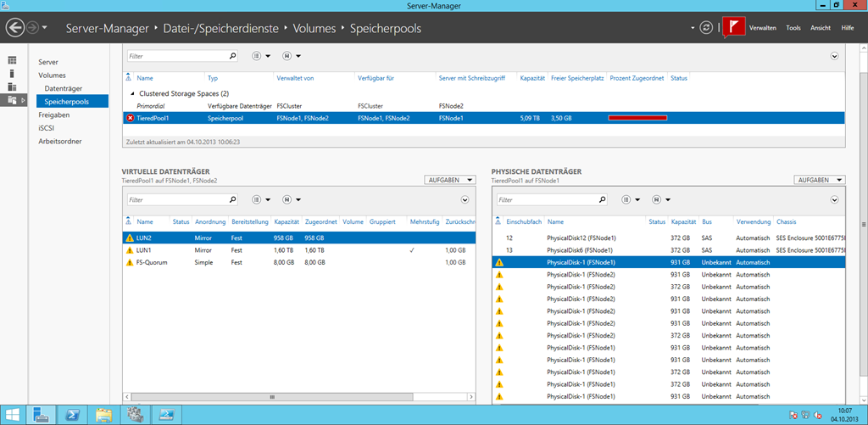Open the navigation history dropdown arrow

(45, 28)
